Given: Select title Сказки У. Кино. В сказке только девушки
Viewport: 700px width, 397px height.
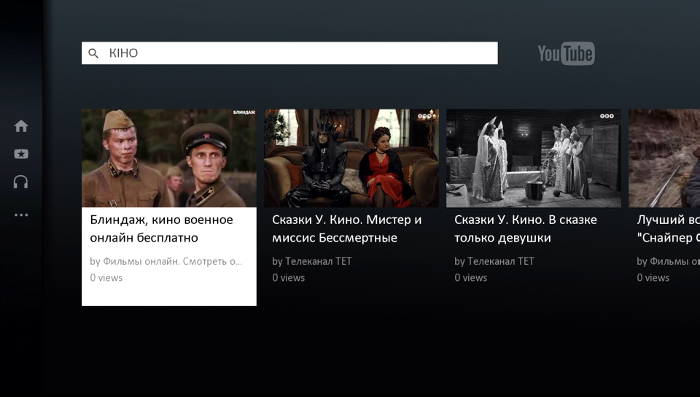Looking at the screenshot, I should pos(525,229).
